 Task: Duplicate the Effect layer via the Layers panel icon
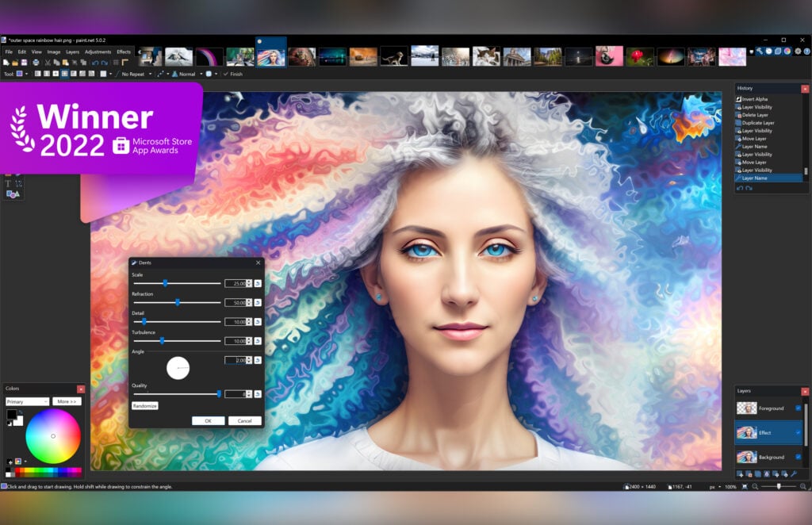coord(756,473)
